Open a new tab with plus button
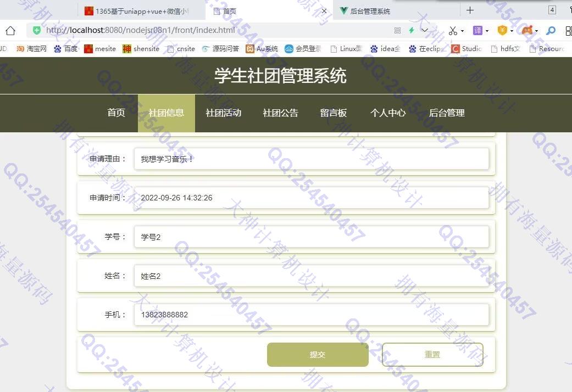This screenshot has width=572, height=392. click(470, 10)
